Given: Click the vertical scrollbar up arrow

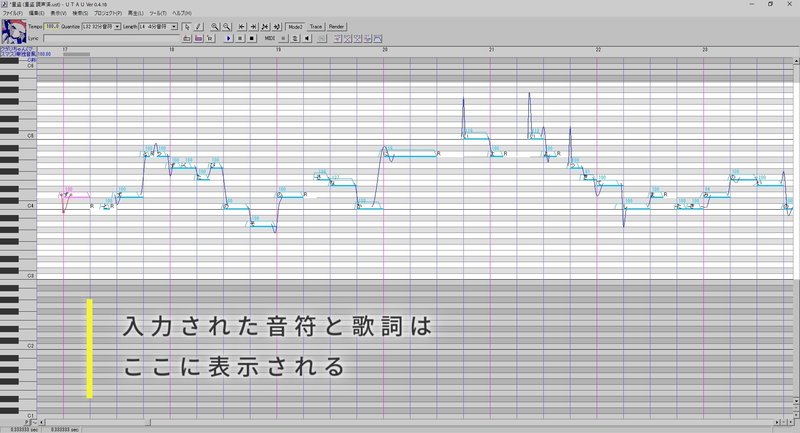Looking at the screenshot, I should 796,61.
